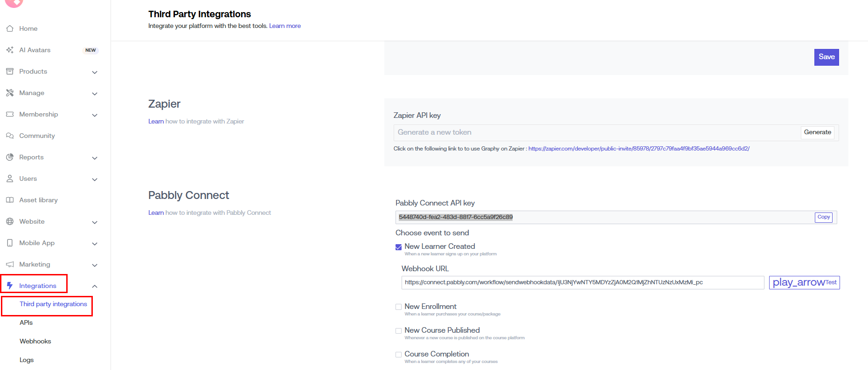The height and width of the screenshot is (370, 868).
Task: Open Asset library book icon
Action: point(10,200)
